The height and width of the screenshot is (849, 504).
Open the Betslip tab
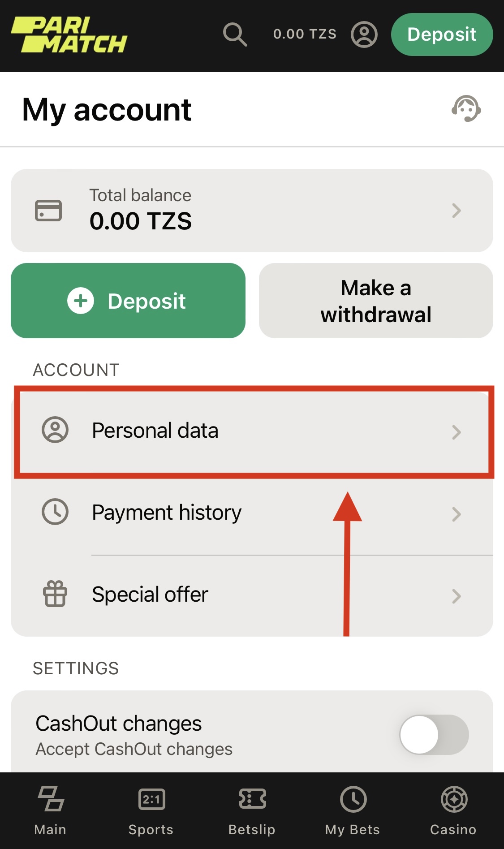pos(252,811)
